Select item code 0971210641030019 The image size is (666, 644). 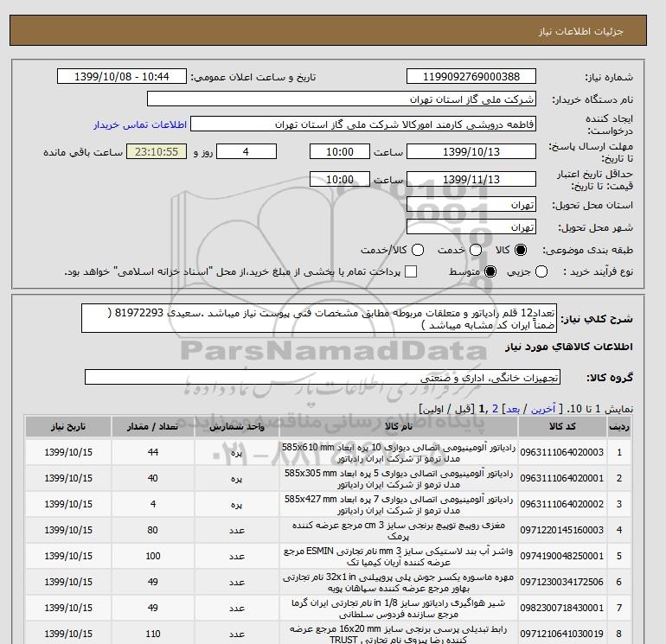[562, 634]
